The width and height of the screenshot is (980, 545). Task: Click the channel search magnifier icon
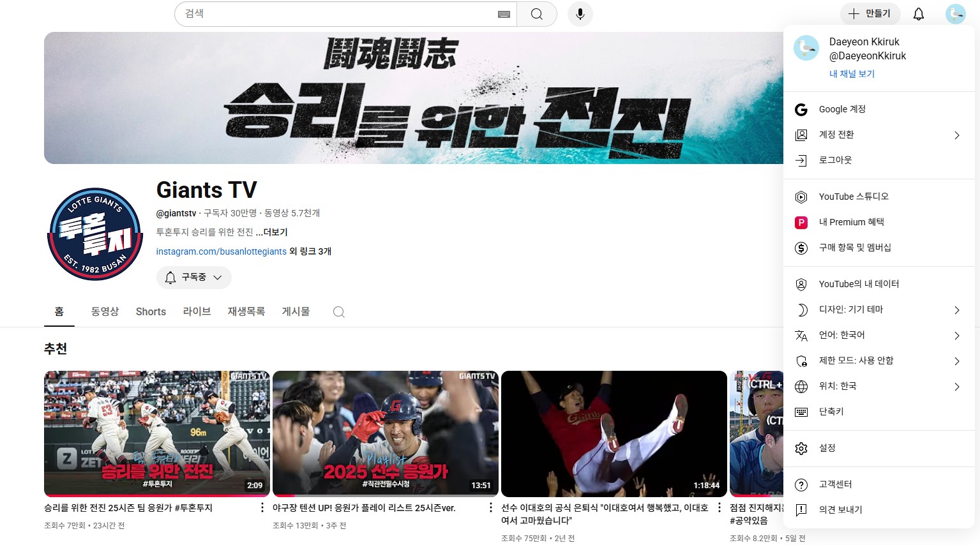tap(339, 312)
